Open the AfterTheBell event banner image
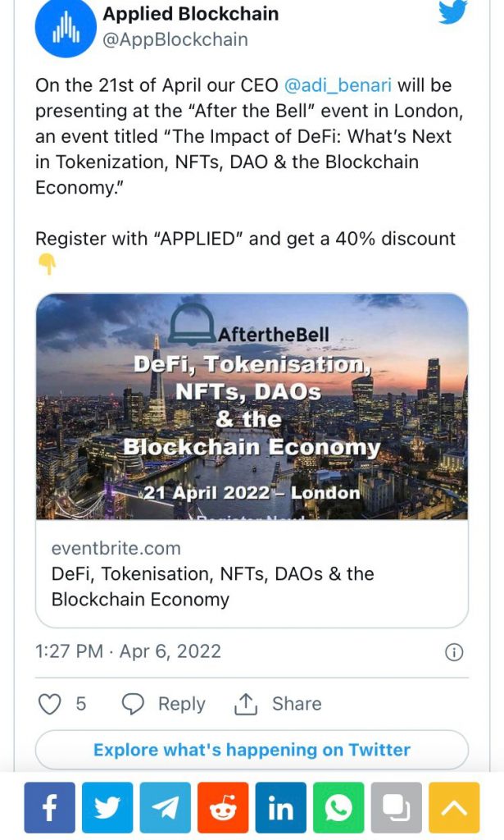The height and width of the screenshot is (840, 504). click(252, 406)
